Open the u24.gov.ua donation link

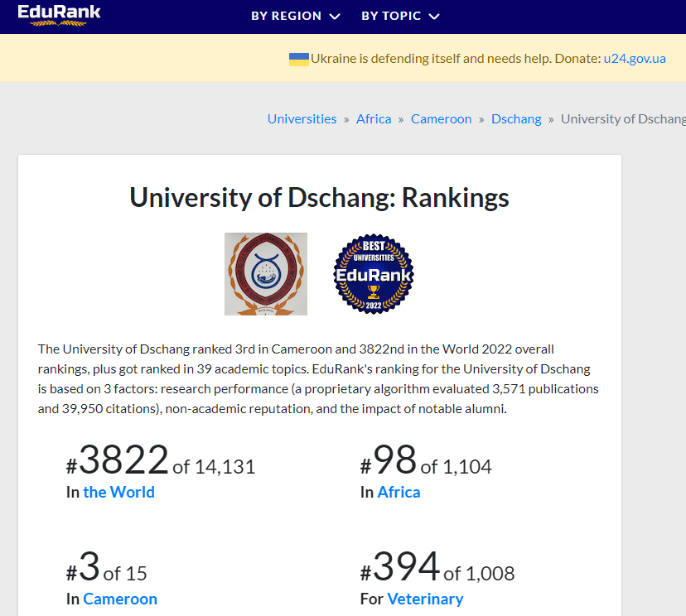pos(635,59)
